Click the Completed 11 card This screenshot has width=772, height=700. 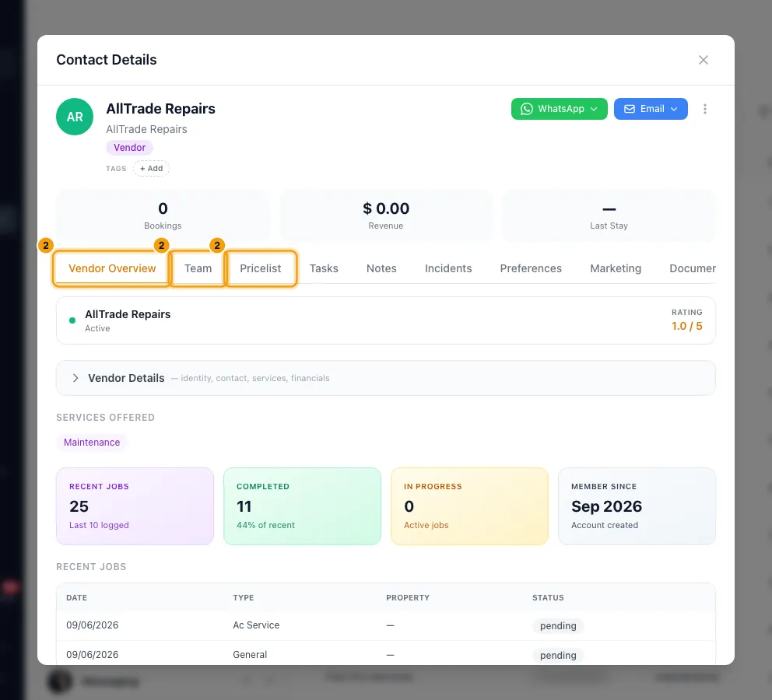click(302, 506)
